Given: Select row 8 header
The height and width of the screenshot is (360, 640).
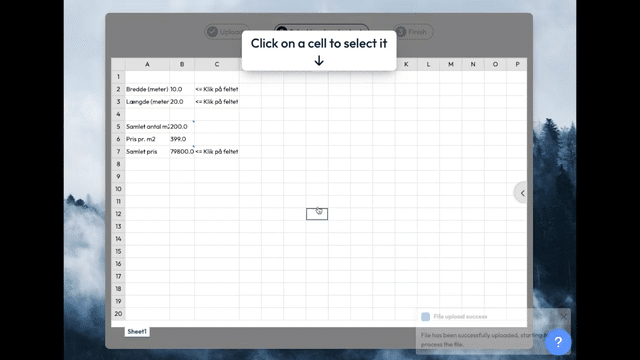Looking at the screenshot, I should 118,164.
